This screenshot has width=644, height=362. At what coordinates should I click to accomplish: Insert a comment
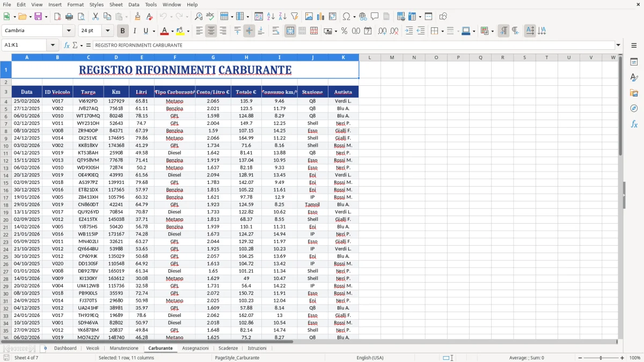coord(375,16)
